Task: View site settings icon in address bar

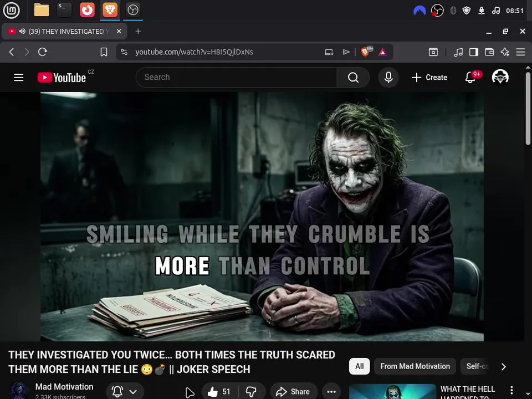Action: [124, 52]
